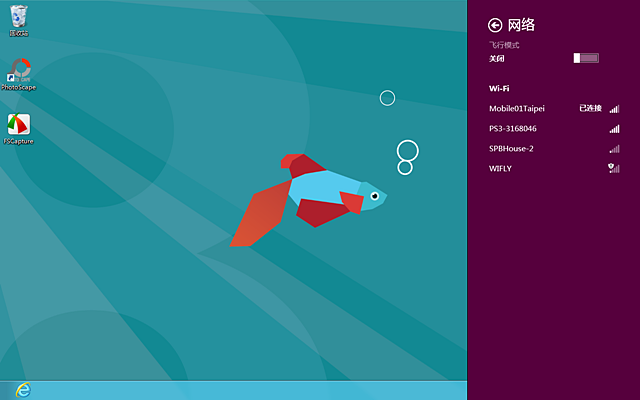Open the FSCapture desktop icon
The height and width of the screenshot is (400, 640).
18,129
